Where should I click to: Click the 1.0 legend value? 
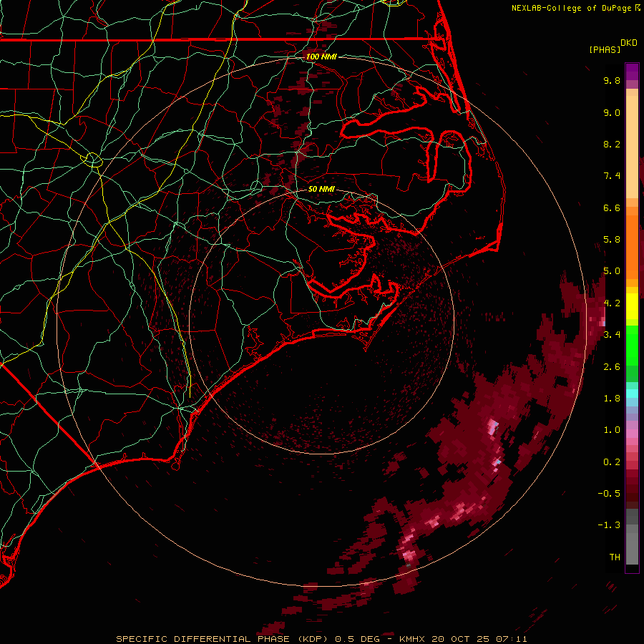tap(612, 430)
